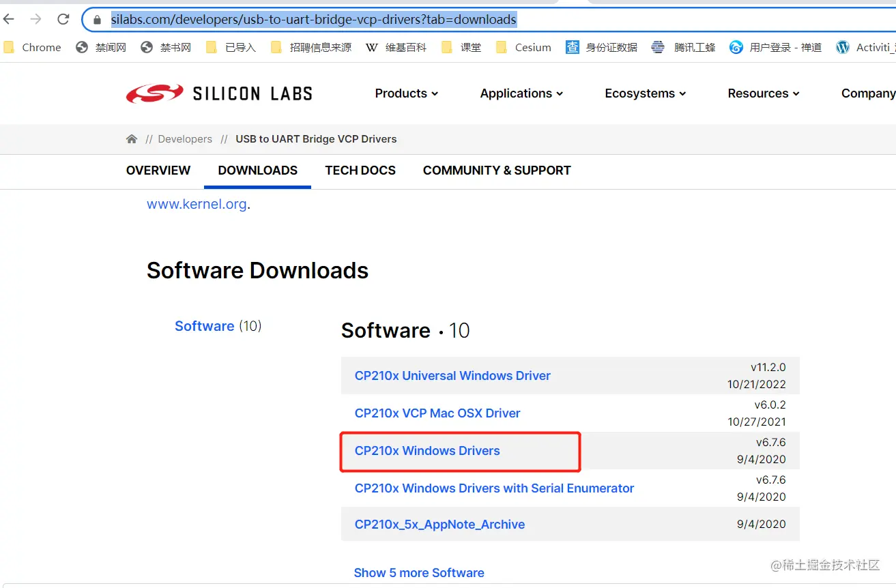This screenshot has height=588, width=896.
Task: Switch to the TECH DOCS tab
Action: point(360,171)
